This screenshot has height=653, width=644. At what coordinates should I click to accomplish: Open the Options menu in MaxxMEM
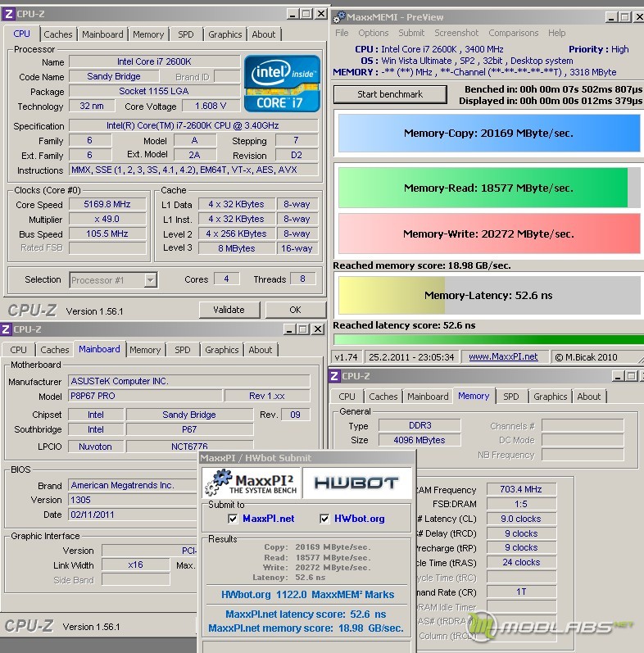point(374,33)
